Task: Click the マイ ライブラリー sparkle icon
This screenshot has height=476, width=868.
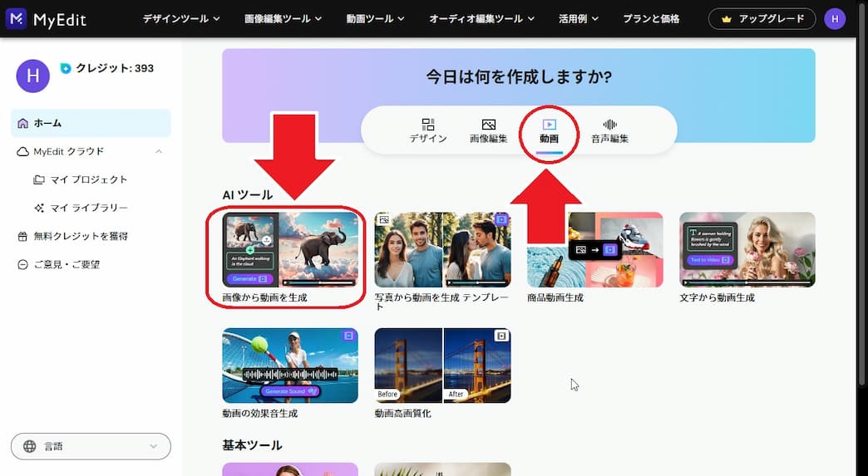Action: tap(39, 208)
